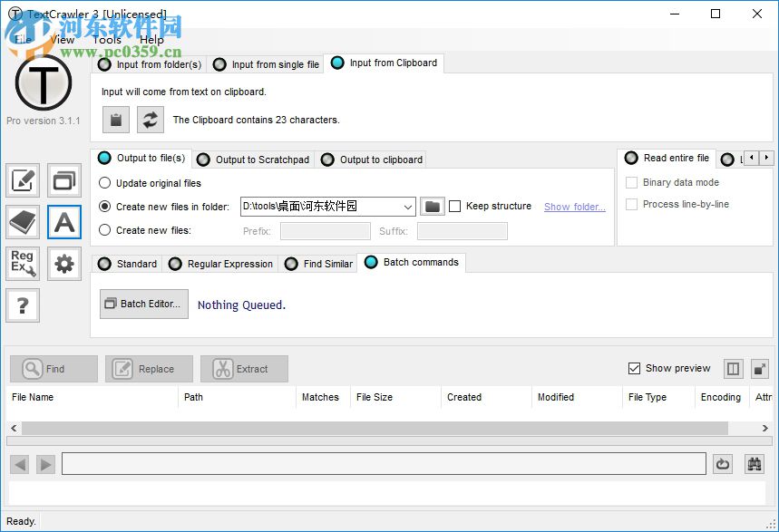Click the Batch Editor button
Screen dimensions: 779x532
pyautogui.click(x=143, y=305)
